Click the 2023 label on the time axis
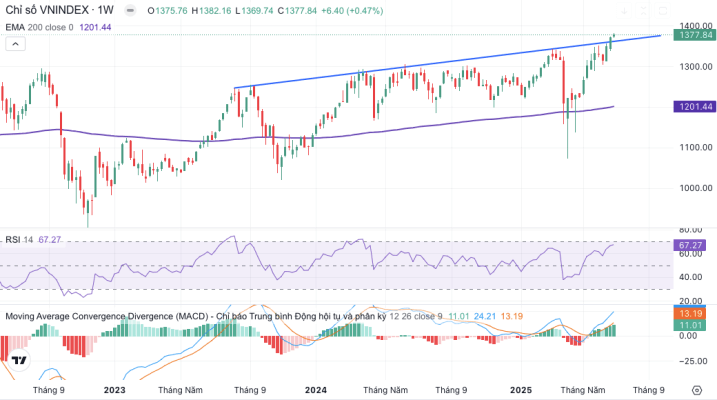Image resolution: width=717 pixels, height=400 pixels. tap(114, 390)
